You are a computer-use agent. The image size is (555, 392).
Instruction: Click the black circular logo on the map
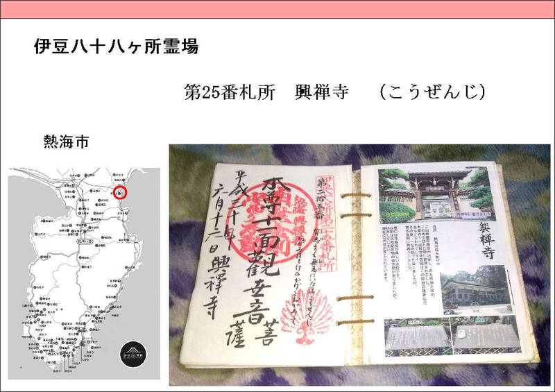(134, 354)
